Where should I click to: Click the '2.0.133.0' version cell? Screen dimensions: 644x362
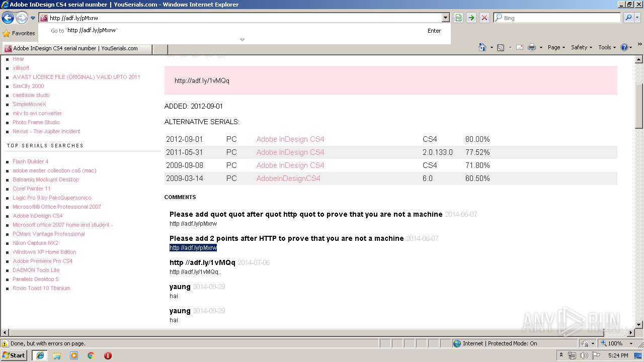point(438,152)
